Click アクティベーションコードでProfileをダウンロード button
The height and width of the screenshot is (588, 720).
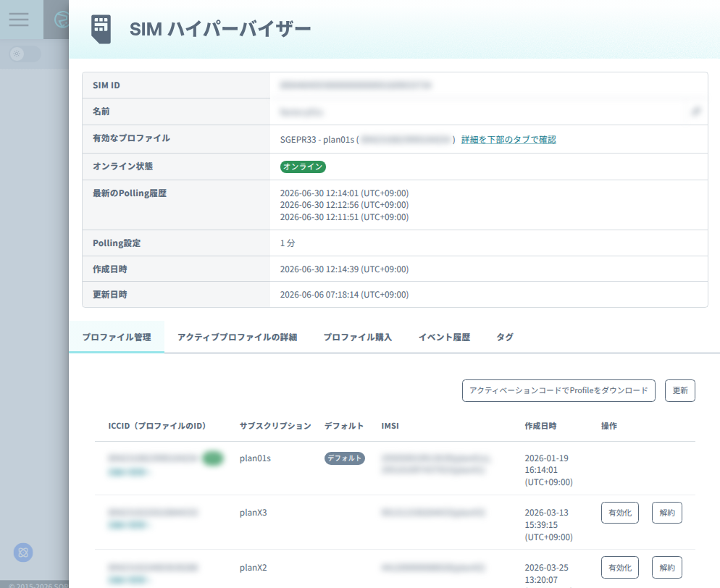[x=558, y=390]
